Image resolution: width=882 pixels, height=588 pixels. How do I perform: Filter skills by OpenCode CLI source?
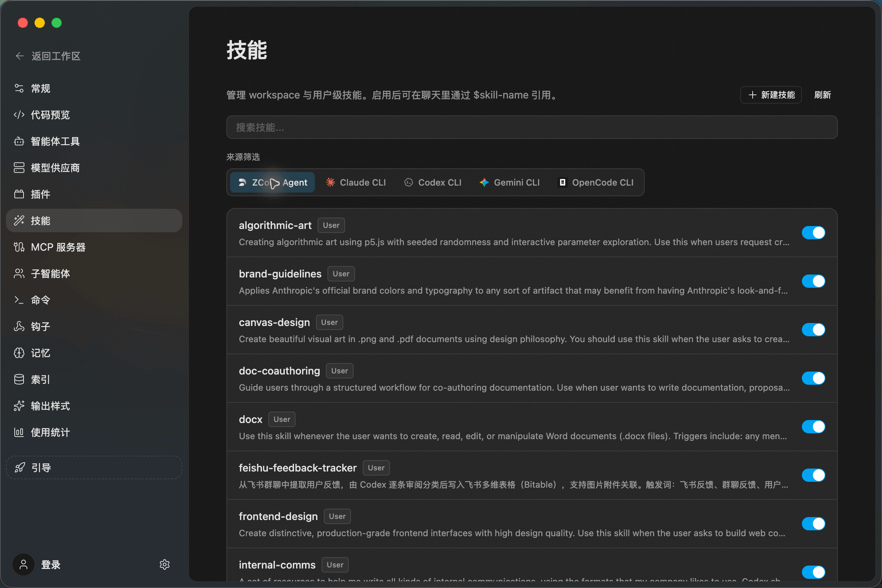(596, 182)
